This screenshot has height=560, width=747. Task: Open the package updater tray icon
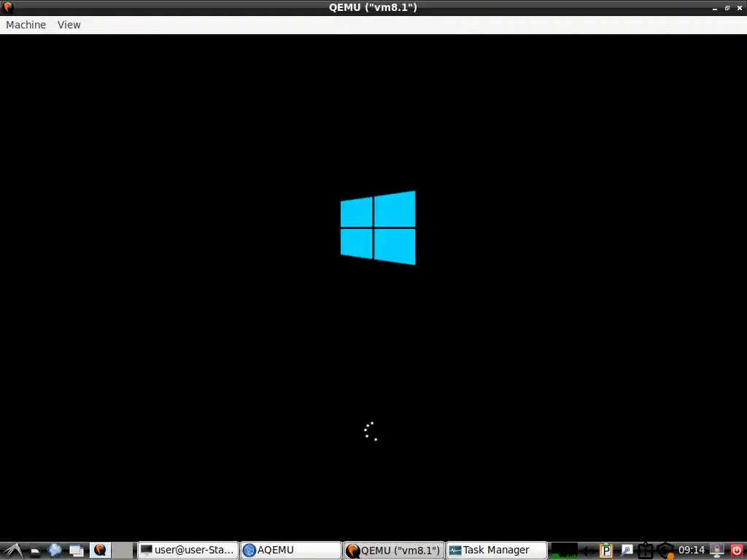[x=646, y=551]
